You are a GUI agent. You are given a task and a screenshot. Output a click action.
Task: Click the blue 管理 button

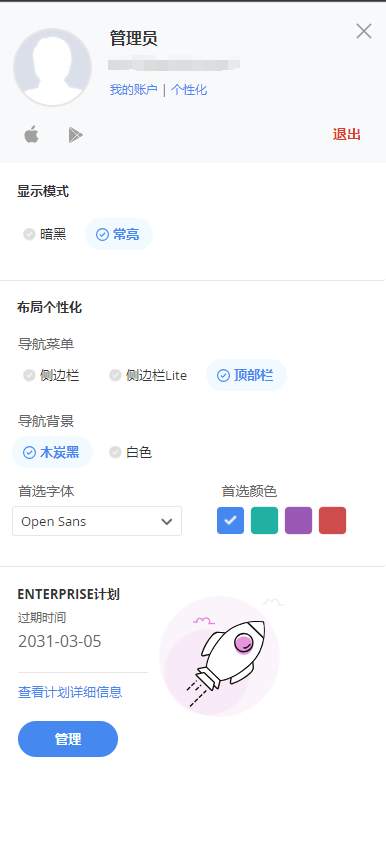[x=68, y=739]
